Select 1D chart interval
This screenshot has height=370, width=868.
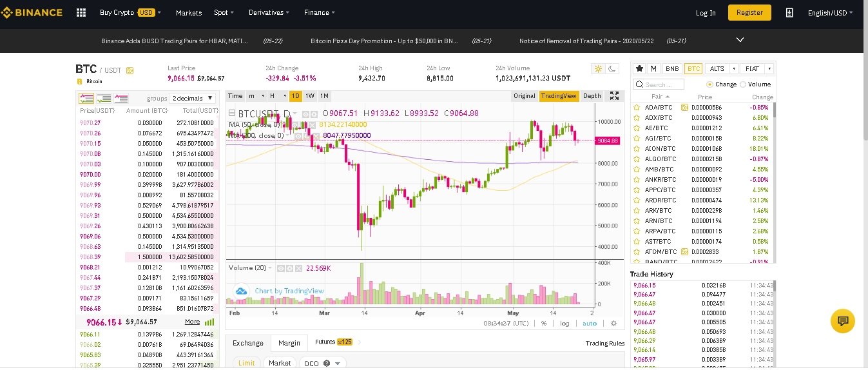(x=295, y=95)
